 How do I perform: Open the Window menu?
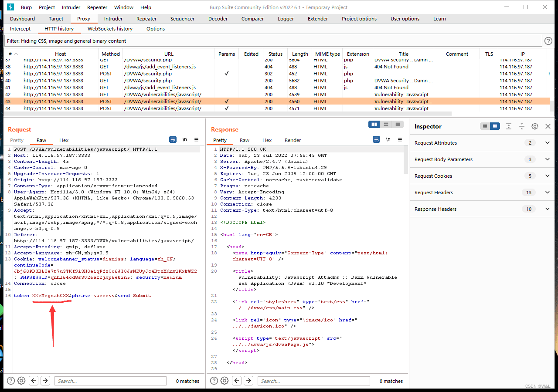click(x=124, y=7)
